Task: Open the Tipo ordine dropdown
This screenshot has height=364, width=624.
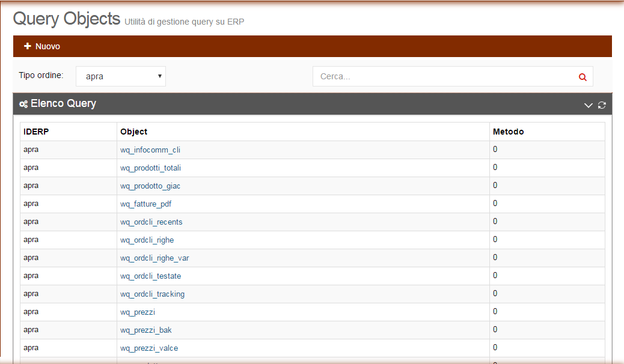Action: point(121,76)
